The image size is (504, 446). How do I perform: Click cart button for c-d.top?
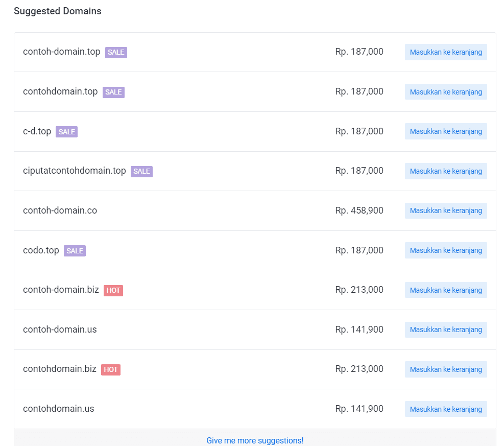coord(445,131)
